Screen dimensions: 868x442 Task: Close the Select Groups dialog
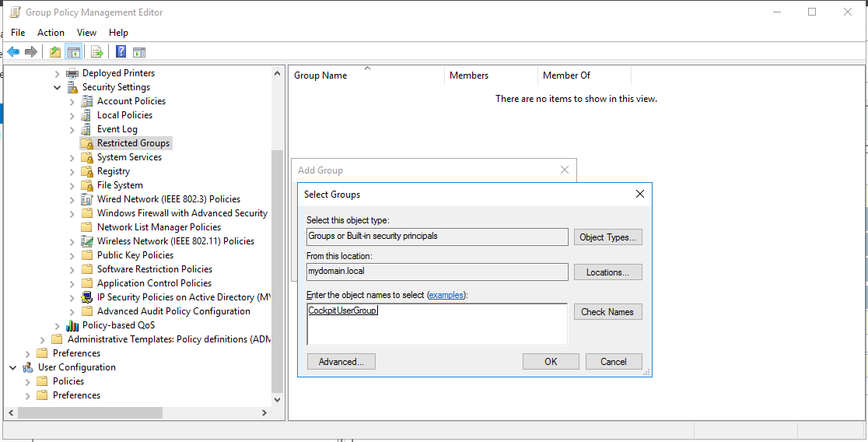tap(640, 194)
